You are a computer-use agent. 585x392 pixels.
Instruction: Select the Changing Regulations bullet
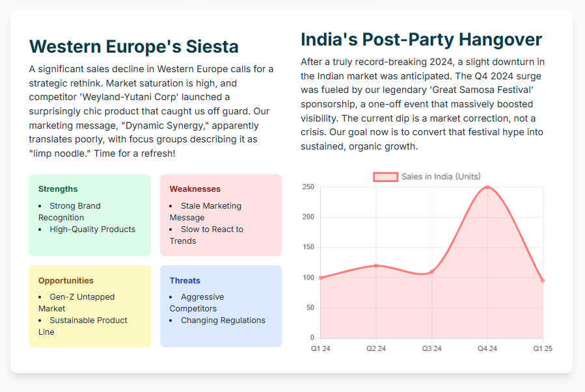point(223,320)
